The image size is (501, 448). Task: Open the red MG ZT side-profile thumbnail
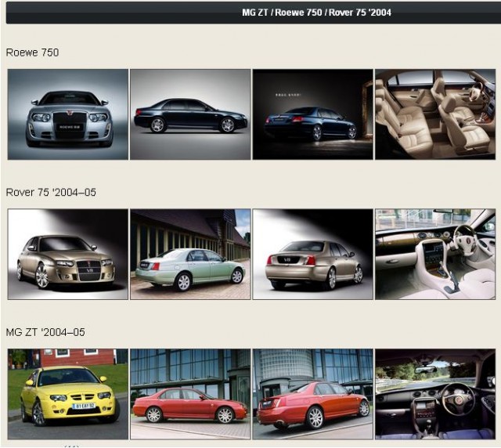coord(190,394)
